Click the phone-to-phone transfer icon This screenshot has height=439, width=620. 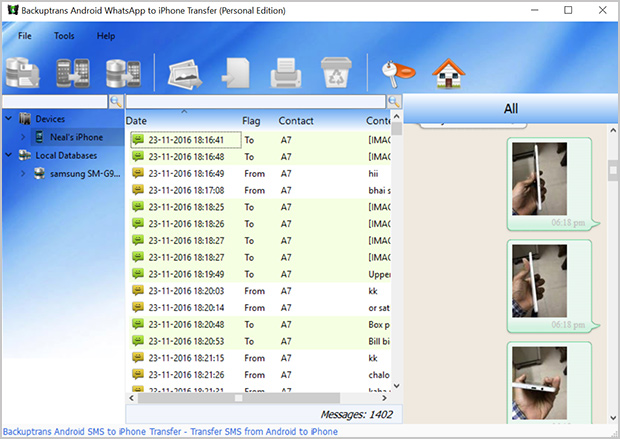click(73, 74)
